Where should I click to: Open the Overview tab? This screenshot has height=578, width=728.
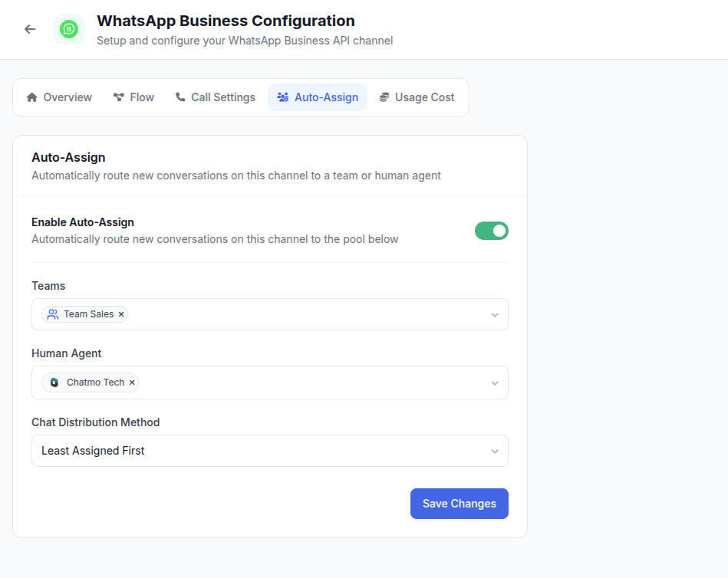click(59, 97)
